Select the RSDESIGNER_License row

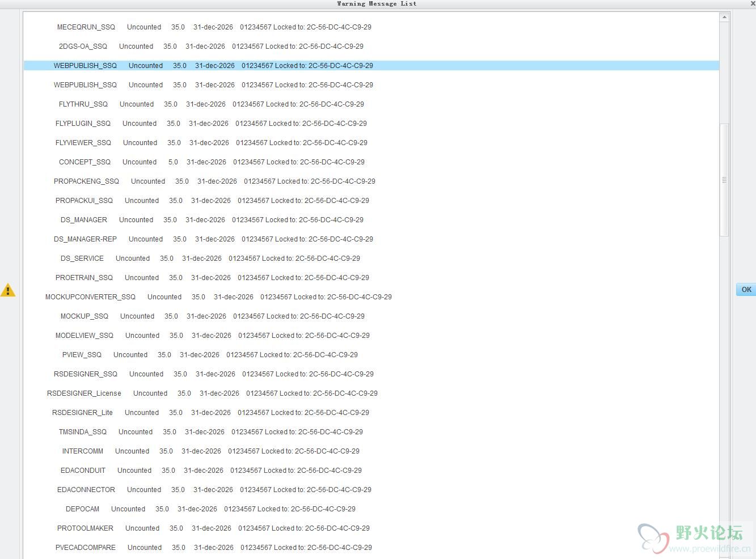click(371, 393)
